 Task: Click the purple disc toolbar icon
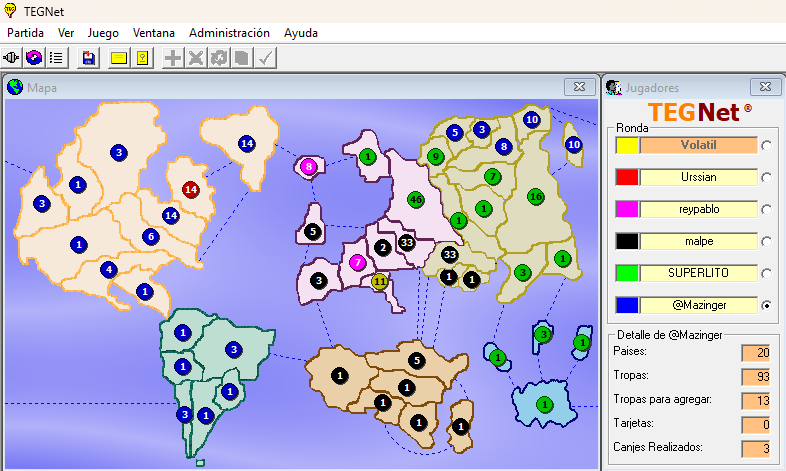pyautogui.click(x=35, y=58)
